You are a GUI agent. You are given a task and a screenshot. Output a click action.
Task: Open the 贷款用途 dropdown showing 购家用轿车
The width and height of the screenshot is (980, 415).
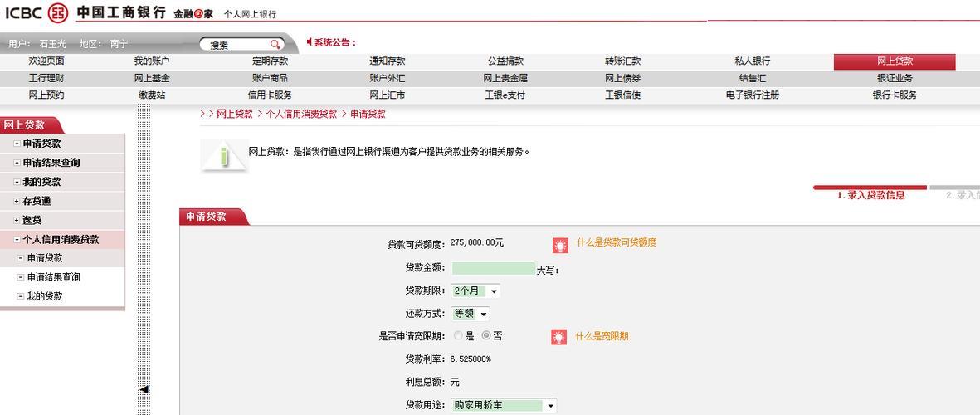(x=504, y=406)
